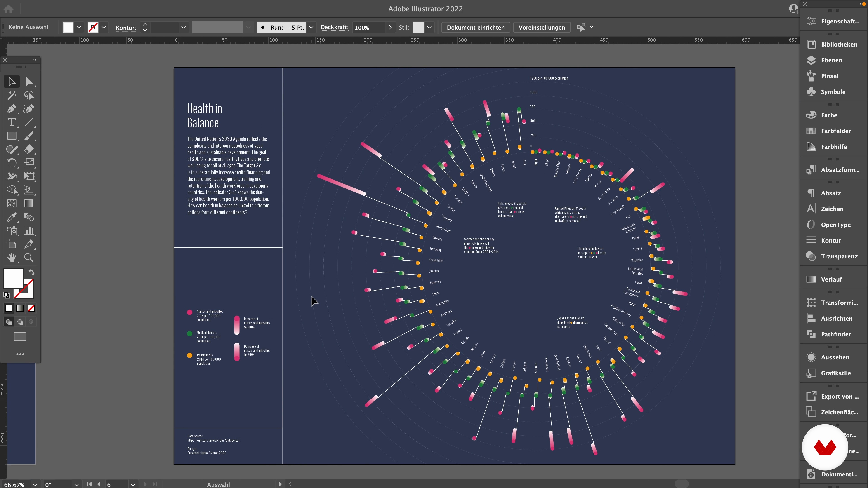Select the Selection tool (black arrow)
The width and height of the screenshot is (868, 488).
pos(12,82)
